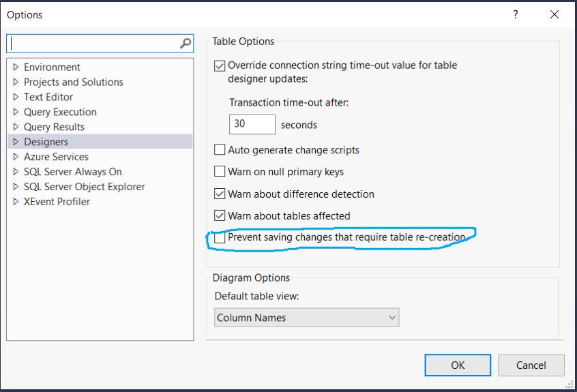The image size is (577, 392).
Task: Expand SQL Server Object Explorer arrow
Action: 16,186
